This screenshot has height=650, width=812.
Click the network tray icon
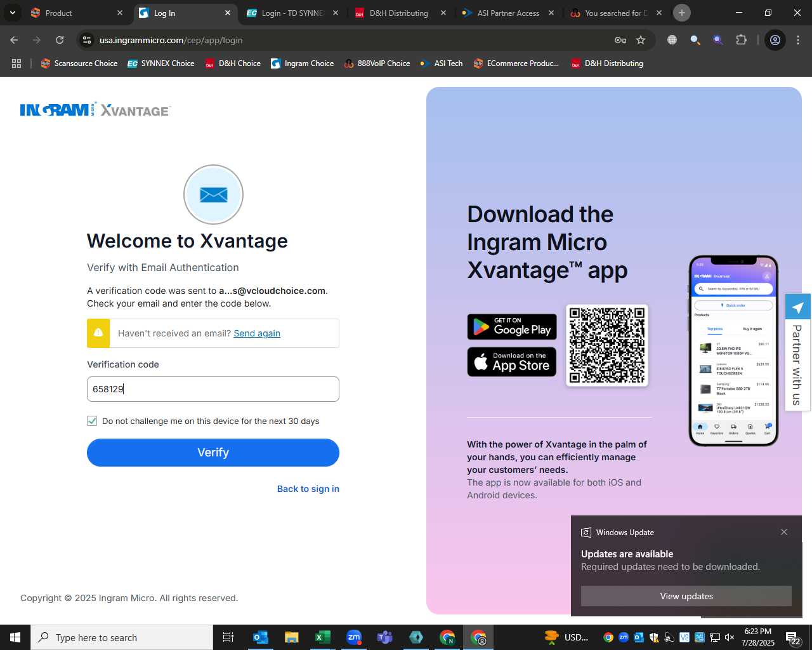click(715, 637)
